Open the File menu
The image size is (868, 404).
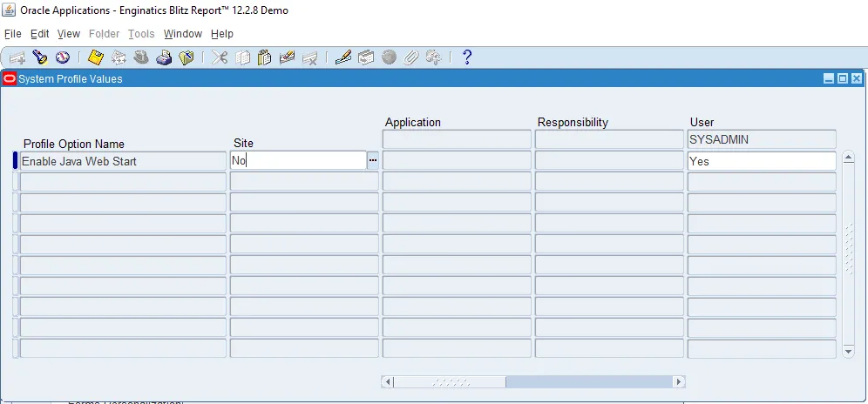pyautogui.click(x=13, y=34)
